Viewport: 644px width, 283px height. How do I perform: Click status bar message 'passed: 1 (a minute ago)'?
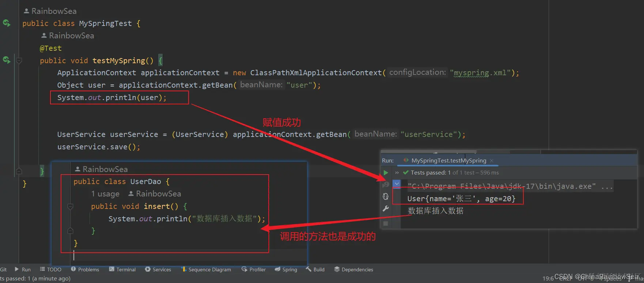35,279
